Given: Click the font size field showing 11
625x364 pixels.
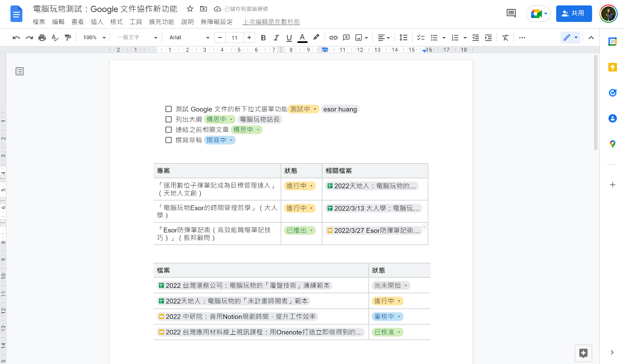Looking at the screenshot, I should [x=234, y=37].
